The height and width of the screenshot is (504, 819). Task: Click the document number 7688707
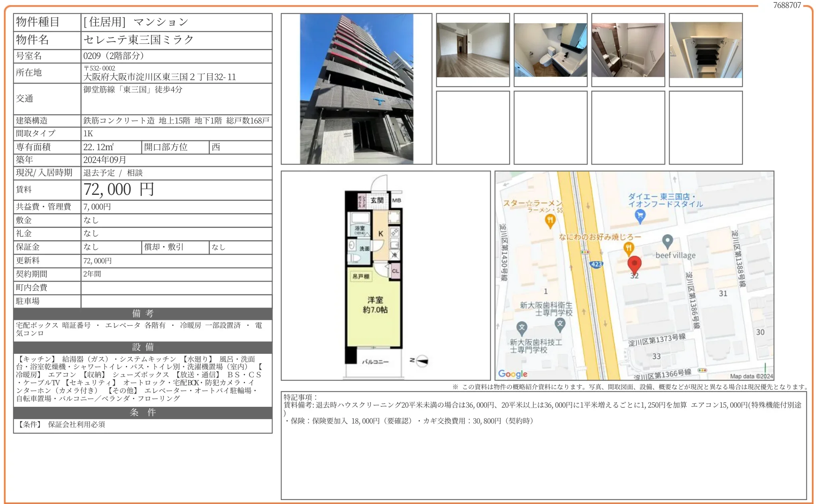tap(787, 5)
